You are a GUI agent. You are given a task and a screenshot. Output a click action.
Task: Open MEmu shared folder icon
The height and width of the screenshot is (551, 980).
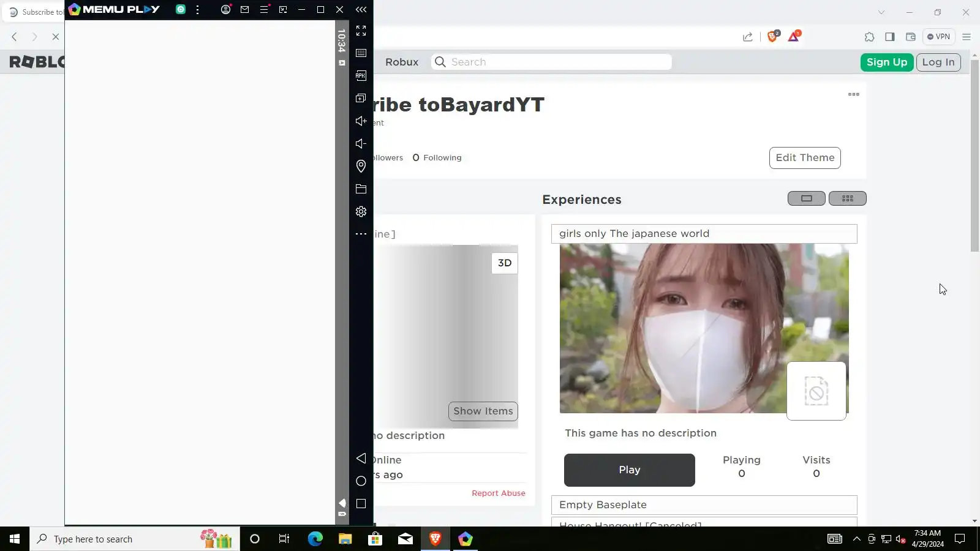[x=361, y=189]
